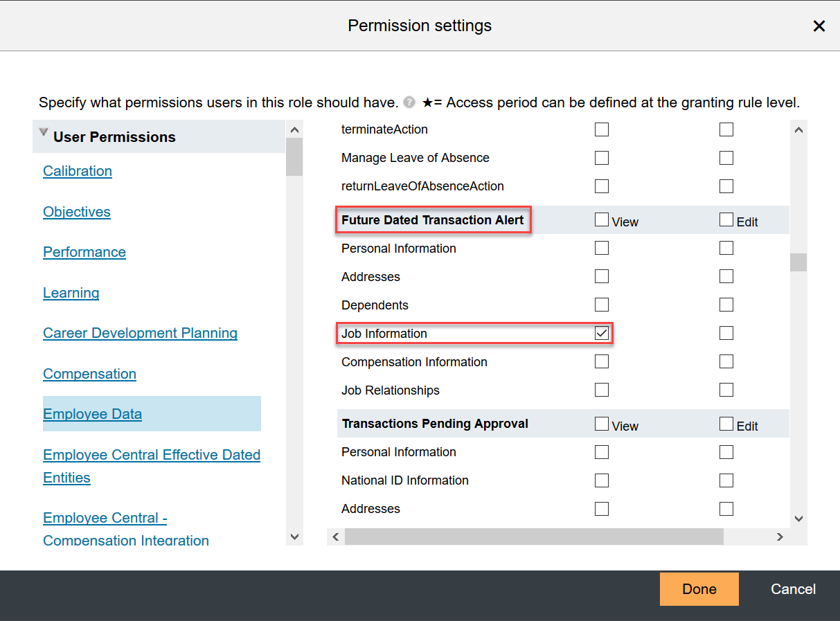Click left panel scroll down arrow

pos(294,537)
